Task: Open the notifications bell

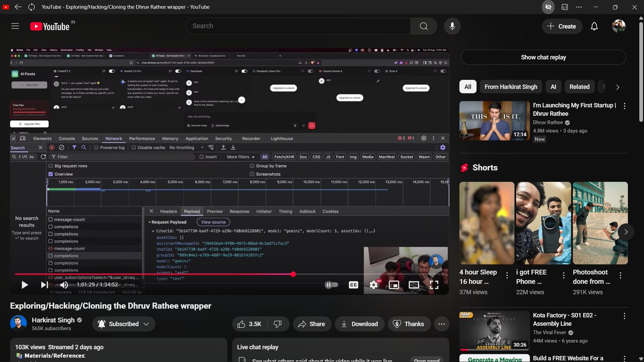Action: [x=594, y=26]
